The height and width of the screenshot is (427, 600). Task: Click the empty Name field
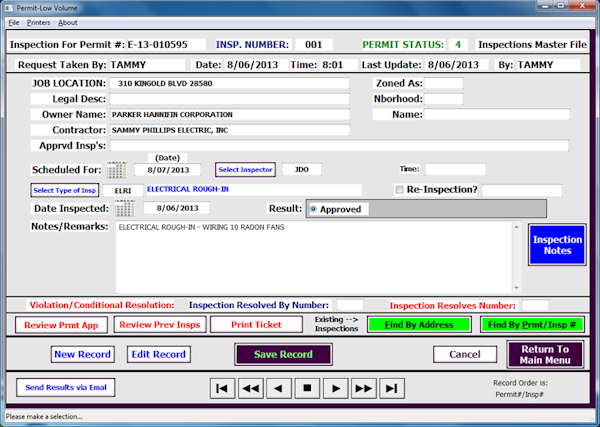point(497,114)
